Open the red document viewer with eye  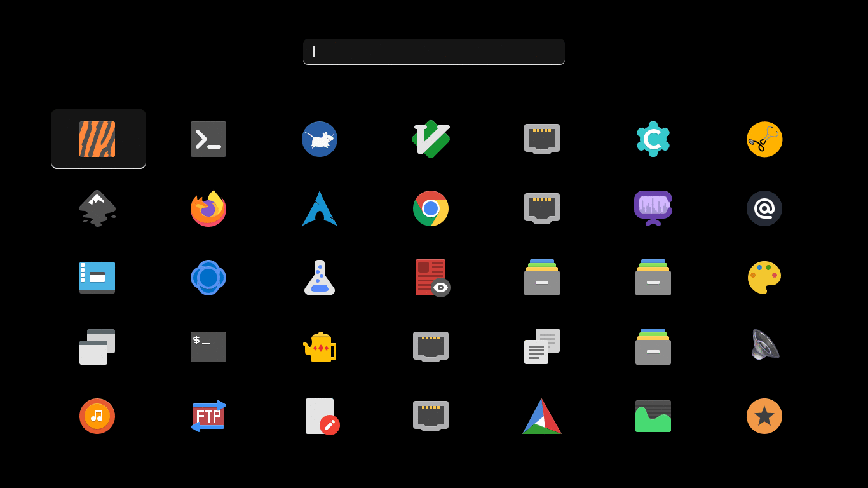click(432, 278)
